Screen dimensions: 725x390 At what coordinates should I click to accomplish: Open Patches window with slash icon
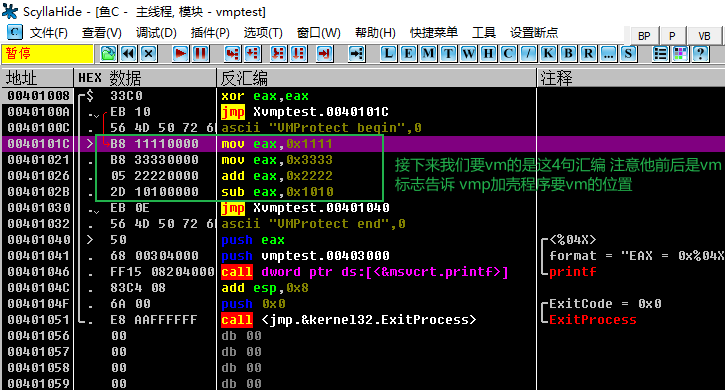[x=528, y=54]
